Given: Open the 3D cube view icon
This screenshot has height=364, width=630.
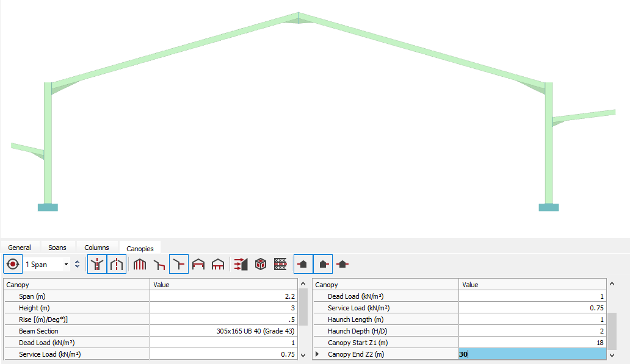Looking at the screenshot, I should click(x=261, y=265).
